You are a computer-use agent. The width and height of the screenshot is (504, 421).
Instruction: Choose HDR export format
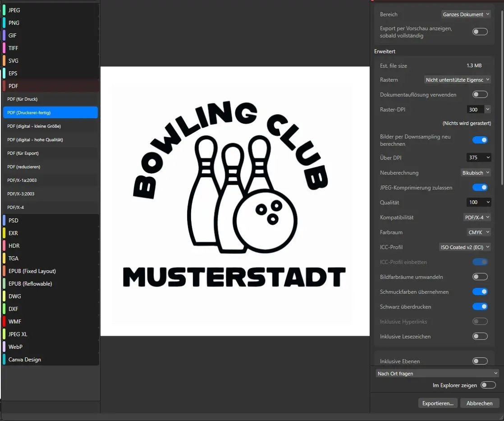point(50,246)
